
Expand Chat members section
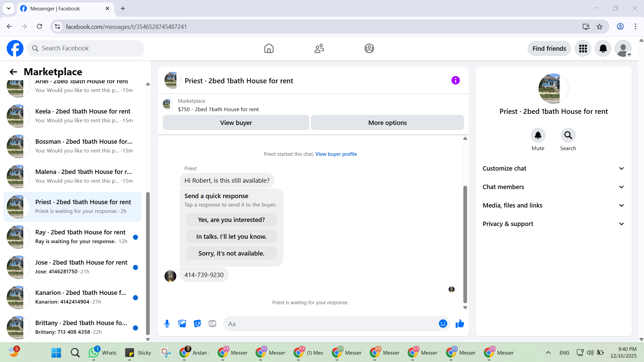coord(554,187)
